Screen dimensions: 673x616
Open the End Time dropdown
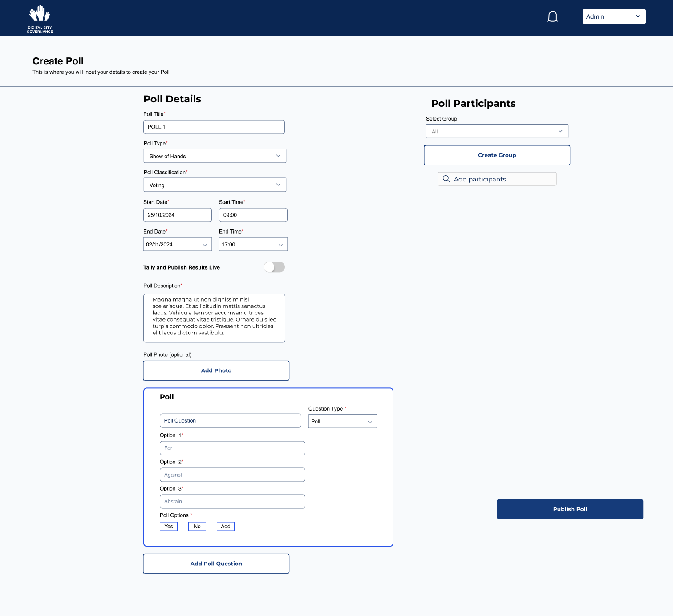click(x=253, y=244)
